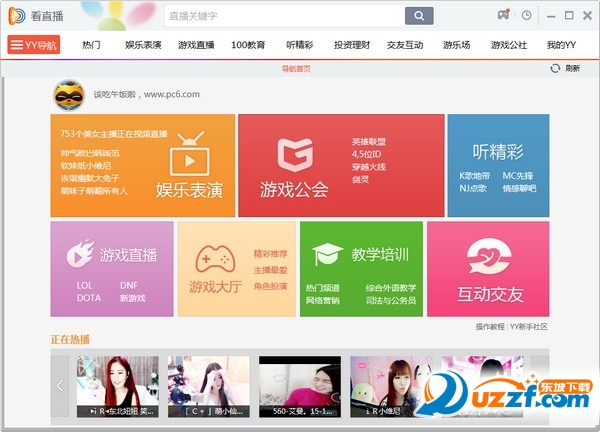Open 司法与公务员 in 教学培训 tile
600x432 pixels.
(x=391, y=301)
